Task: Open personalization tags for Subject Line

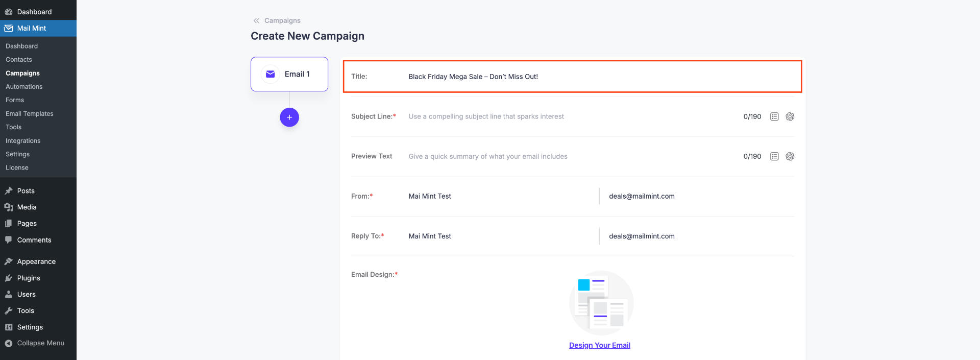Action: click(x=774, y=116)
